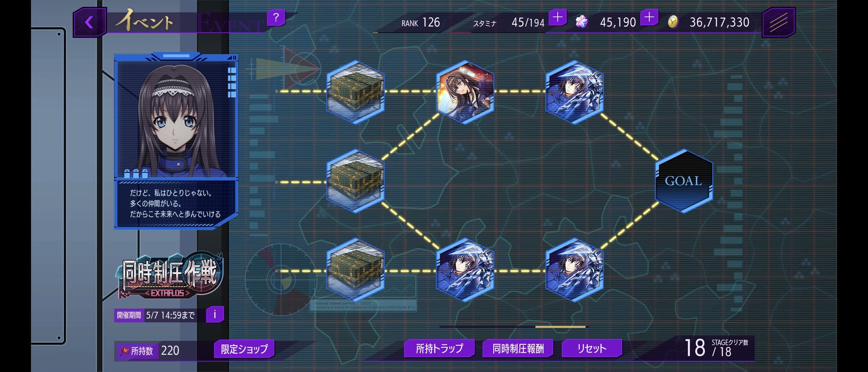The width and height of the screenshot is (868, 372).
Task: Go back with the purple arrow button
Action: (x=89, y=22)
